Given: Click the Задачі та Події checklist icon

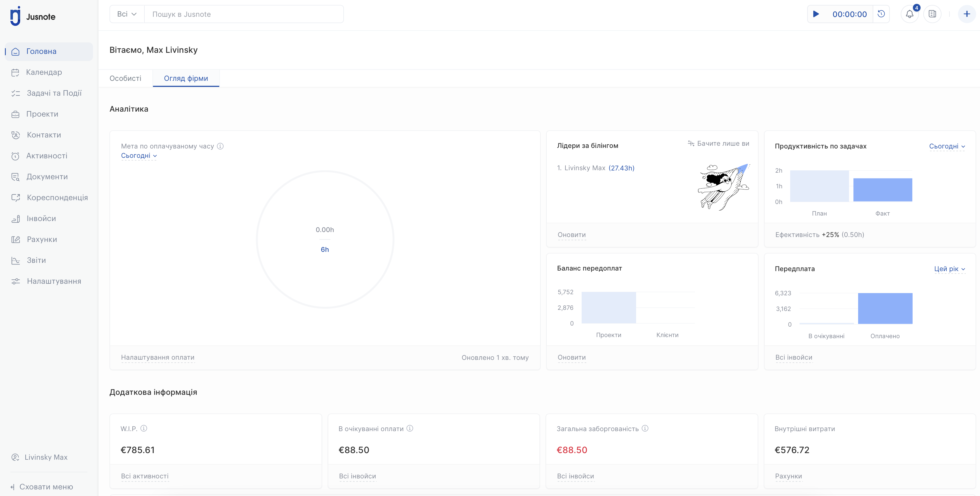Looking at the screenshot, I should 16,93.
